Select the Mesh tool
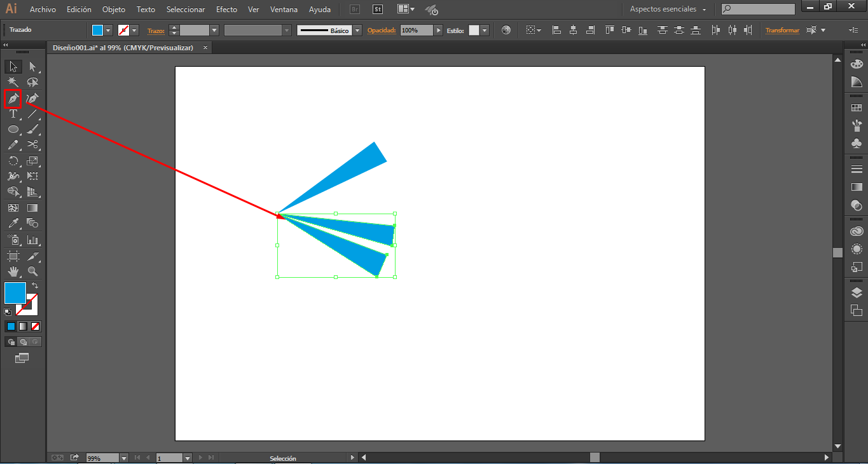The width and height of the screenshot is (868, 464). pos(13,208)
